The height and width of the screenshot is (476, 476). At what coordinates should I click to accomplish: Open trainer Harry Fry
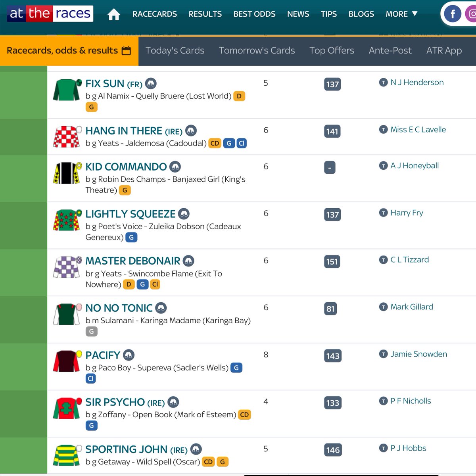point(407,213)
